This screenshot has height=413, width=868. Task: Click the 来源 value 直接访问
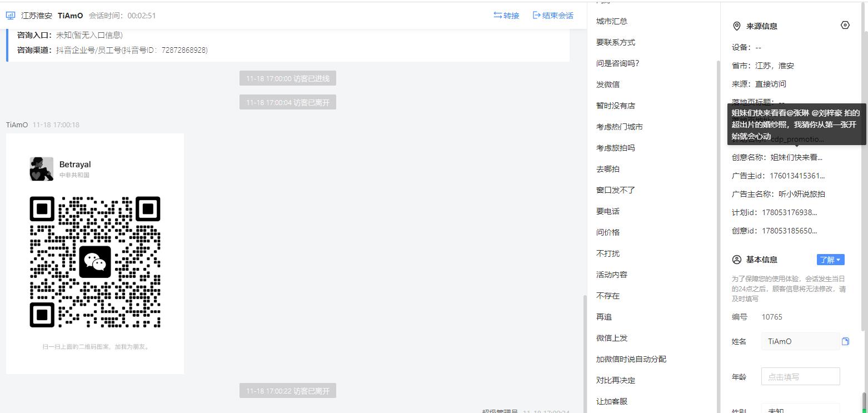click(x=771, y=84)
